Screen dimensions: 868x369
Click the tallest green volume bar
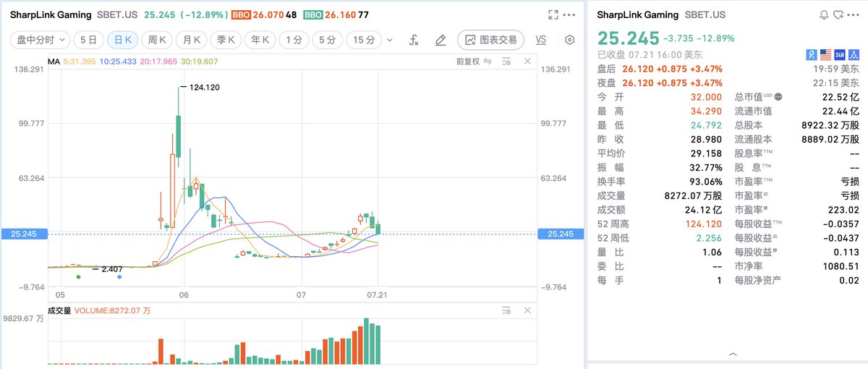[366, 341]
